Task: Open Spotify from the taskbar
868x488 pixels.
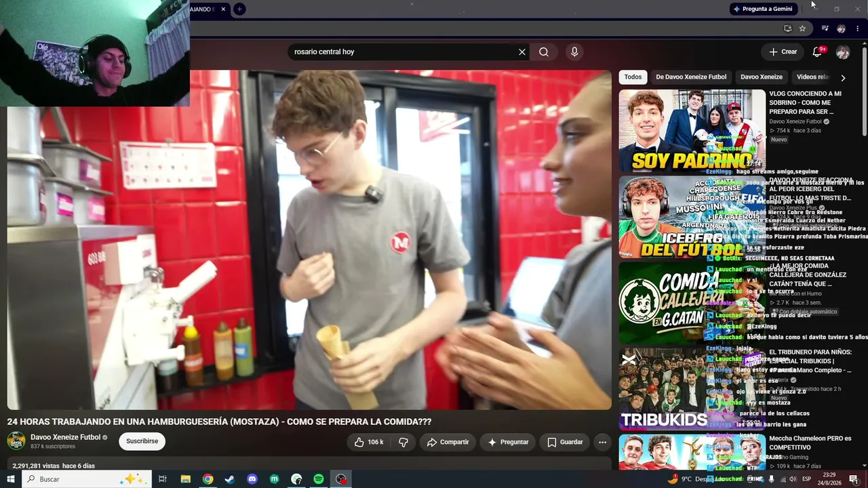Action: point(319,479)
